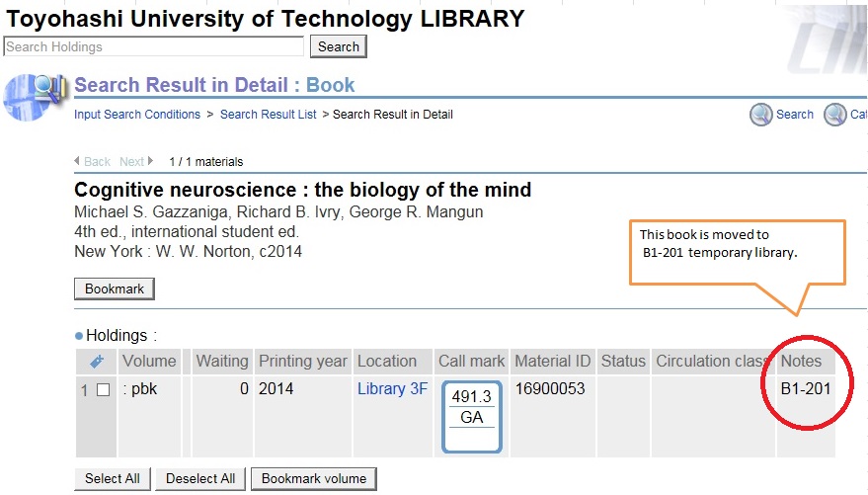This screenshot has height=495, width=868.
Task: Click the Search magnifier icon in the navigation bar
Action: tap(760, 115)
